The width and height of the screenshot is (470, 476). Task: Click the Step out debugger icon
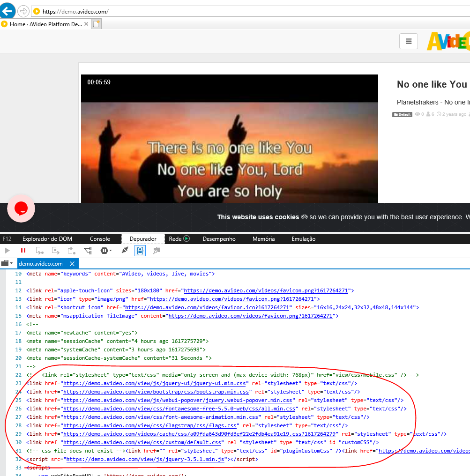coord(71,251)
